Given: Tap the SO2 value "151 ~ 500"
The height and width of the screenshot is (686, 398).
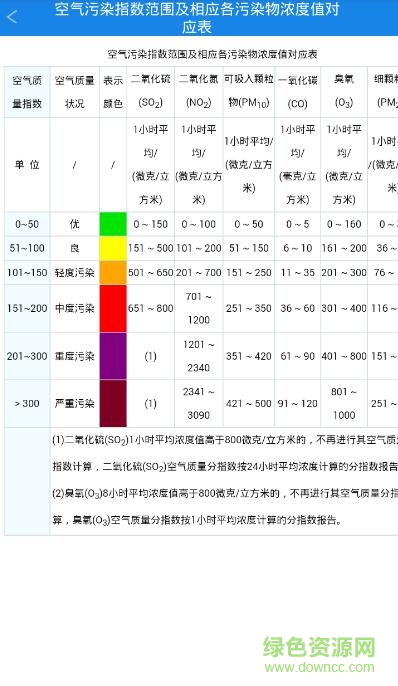Looking at the screenshot, I should click(150, 248).
